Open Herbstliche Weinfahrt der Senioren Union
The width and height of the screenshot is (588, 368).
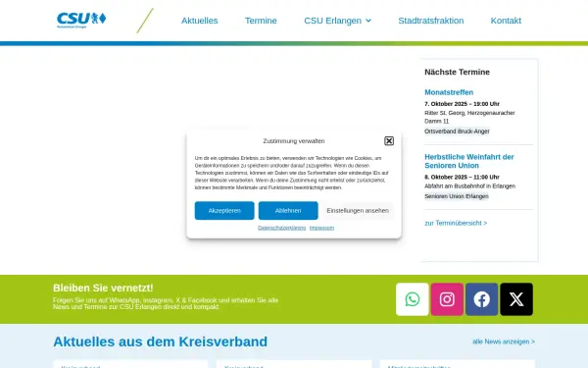(x=469, y=161)
